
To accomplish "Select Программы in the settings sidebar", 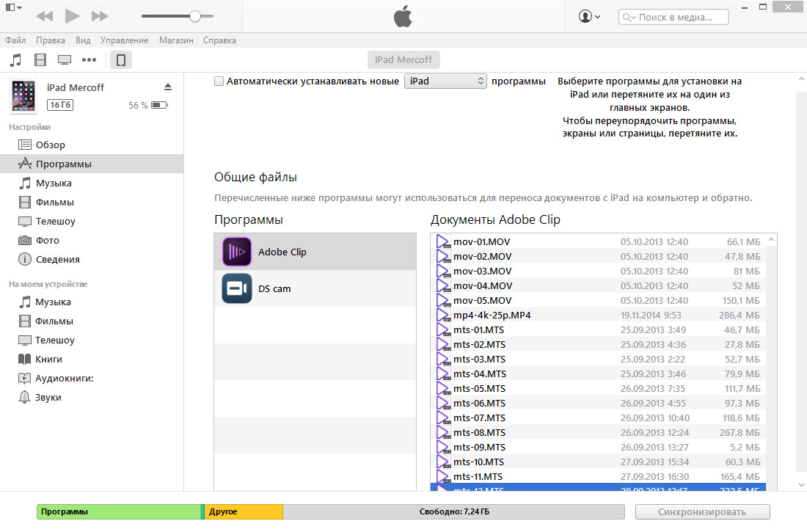I will 92,164.
